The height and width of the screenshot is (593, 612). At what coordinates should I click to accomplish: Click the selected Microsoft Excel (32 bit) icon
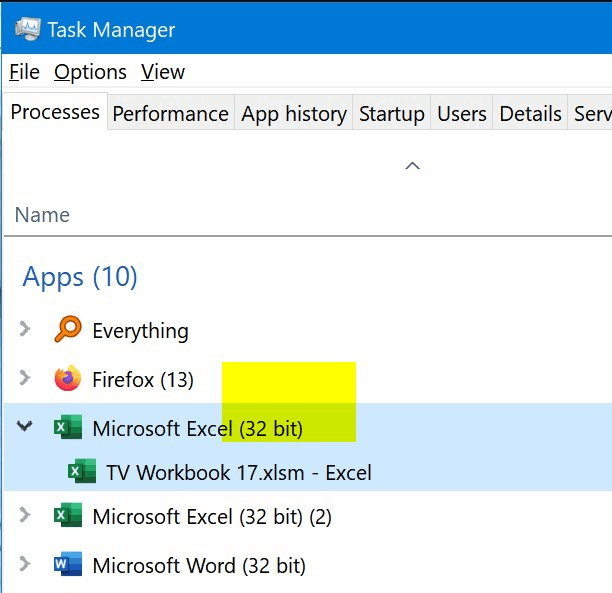click(x=68, y=427)
